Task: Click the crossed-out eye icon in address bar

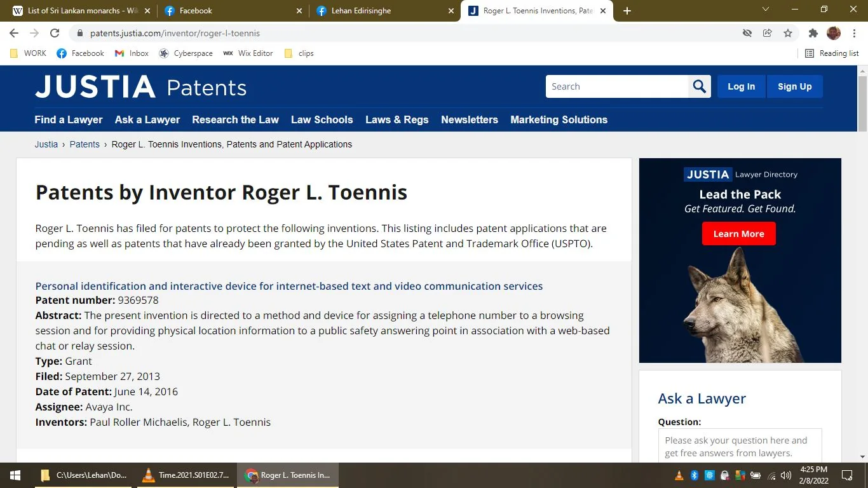Action: (747, 33)
